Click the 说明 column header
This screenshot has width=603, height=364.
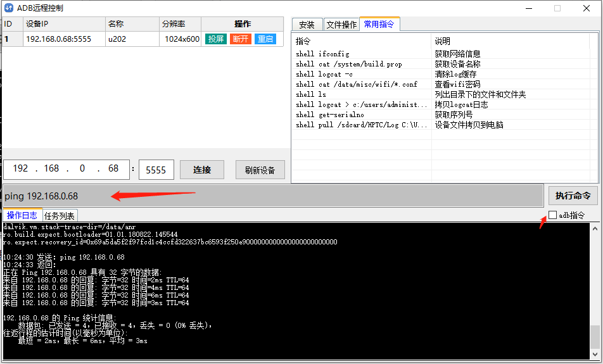pyautogui.click(x=511, y=41)
